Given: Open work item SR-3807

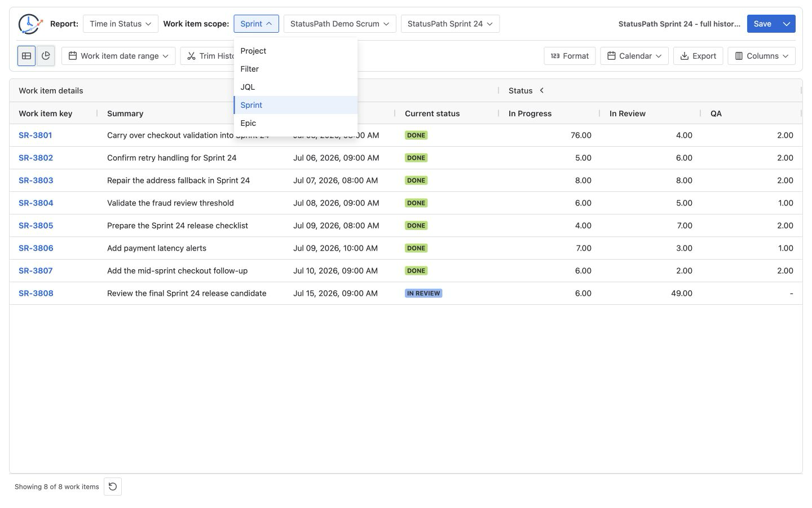Looking at the screenshot, I should coord(36,271).
